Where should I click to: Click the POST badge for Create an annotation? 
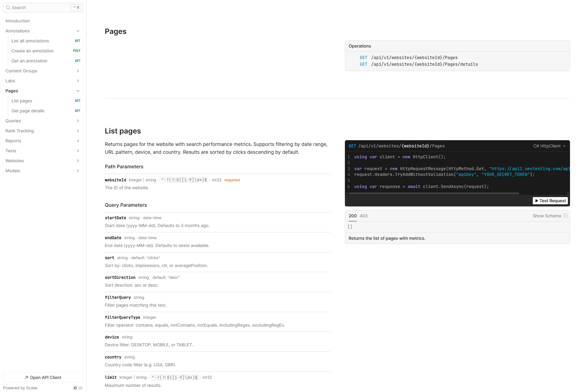[x=77, y=51]
